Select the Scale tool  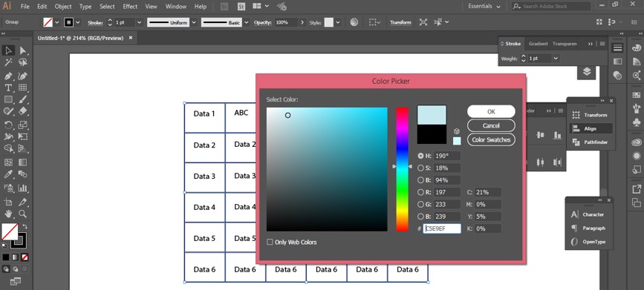(23, 125)
